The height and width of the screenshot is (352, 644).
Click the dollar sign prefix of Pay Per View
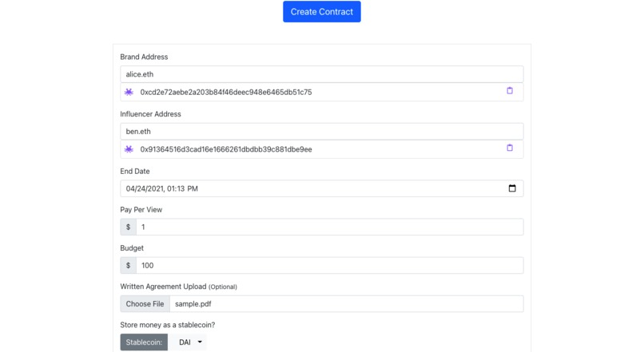coord(128,227)
